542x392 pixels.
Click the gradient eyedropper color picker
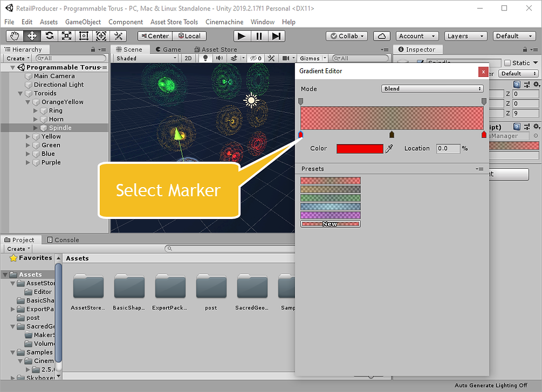tap(389, 149)
